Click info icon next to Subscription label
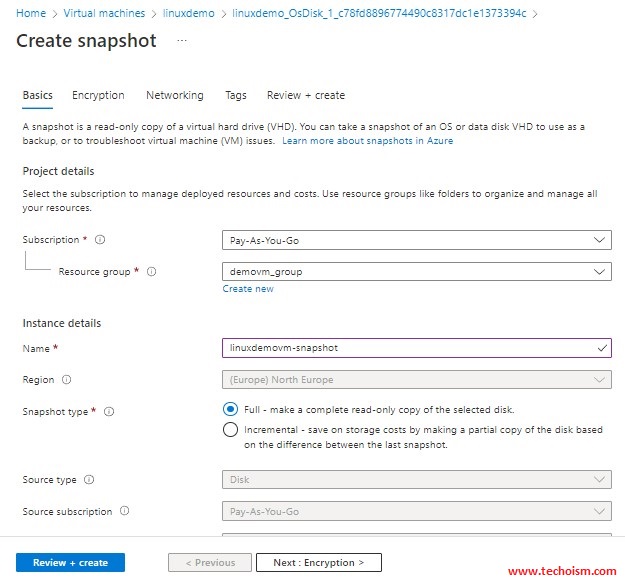 [100, 240]
